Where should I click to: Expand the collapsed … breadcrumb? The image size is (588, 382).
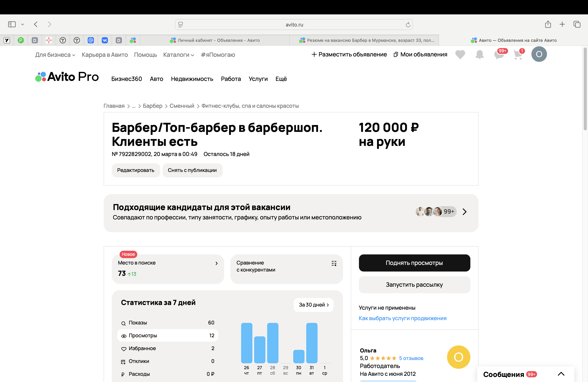pyautogui.click(x=134, y=106)
